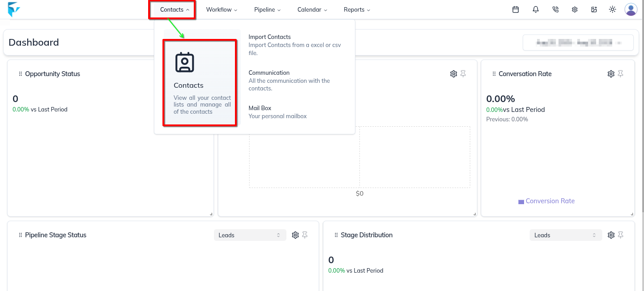Open the Reports navigation menu
The height and width of the screenshot is (291, 644).
(x=357, y=9)
